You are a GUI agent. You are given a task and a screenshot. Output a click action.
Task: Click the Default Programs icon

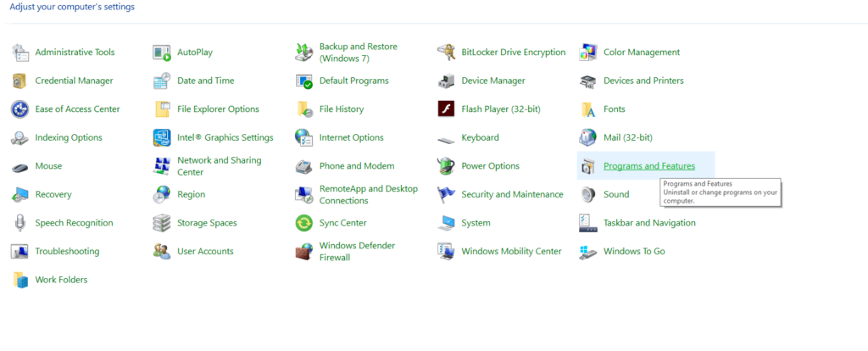pos(304,81)
